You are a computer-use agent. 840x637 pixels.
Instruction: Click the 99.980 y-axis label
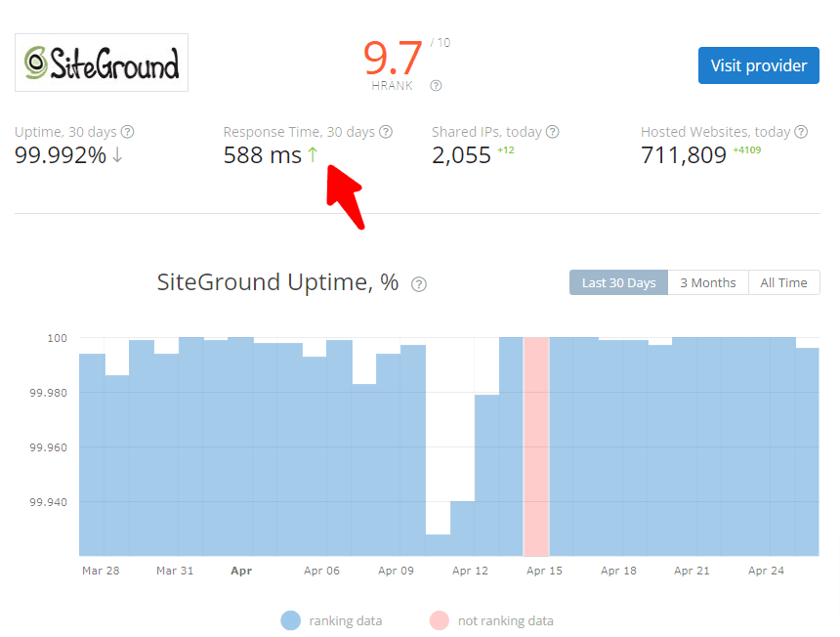pyautogui.click(x=48, y=393)
